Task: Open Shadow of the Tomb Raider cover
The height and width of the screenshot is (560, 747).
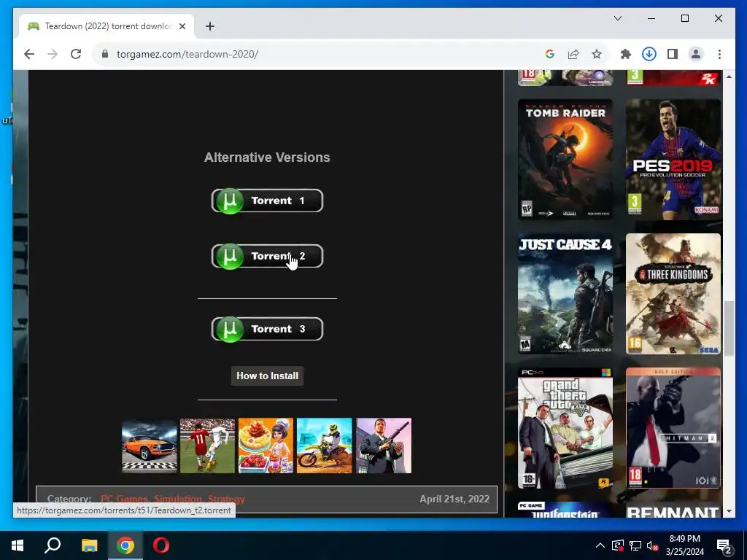Action: [565, 160]
